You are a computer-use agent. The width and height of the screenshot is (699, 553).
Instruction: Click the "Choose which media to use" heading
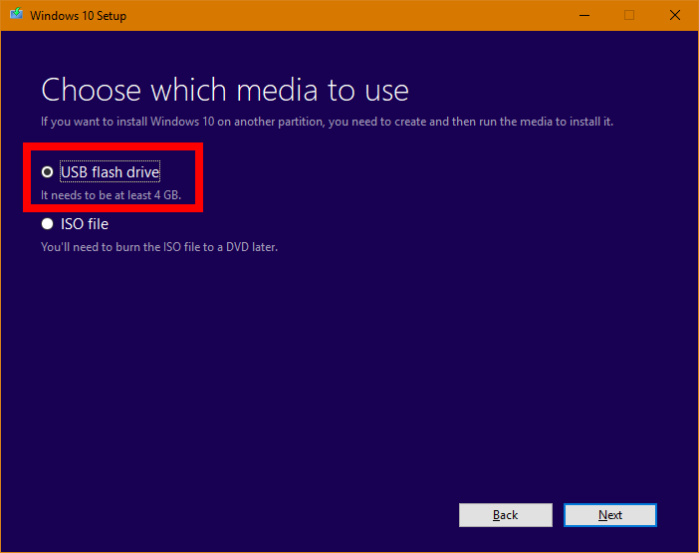click(x=225, y=90)
